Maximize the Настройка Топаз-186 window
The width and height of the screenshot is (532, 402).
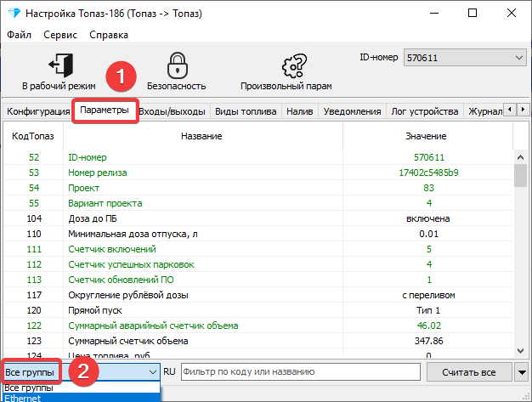tap(473, 14)
